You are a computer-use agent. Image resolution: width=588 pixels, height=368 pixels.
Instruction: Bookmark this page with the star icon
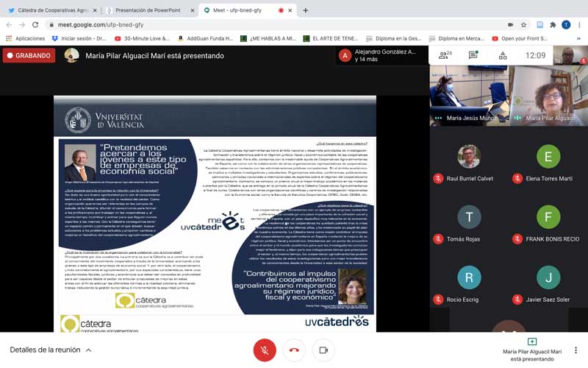tap(523, 24)
